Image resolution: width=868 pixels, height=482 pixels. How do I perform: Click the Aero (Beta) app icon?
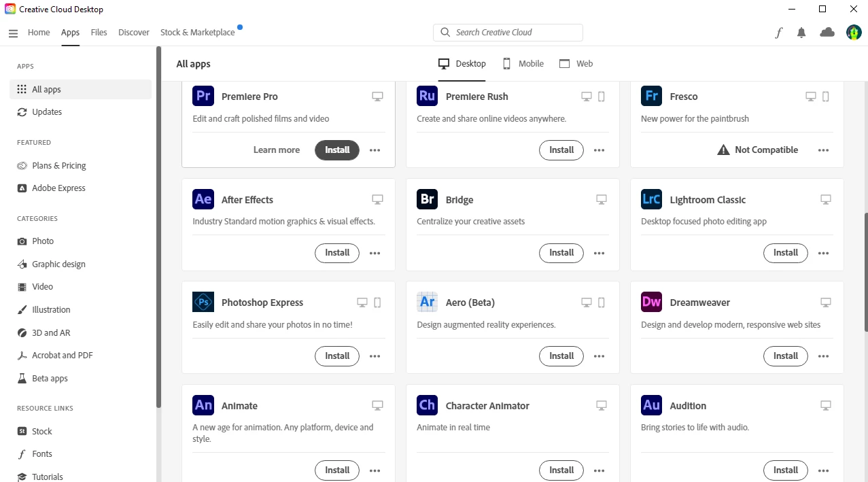point(428,302)
